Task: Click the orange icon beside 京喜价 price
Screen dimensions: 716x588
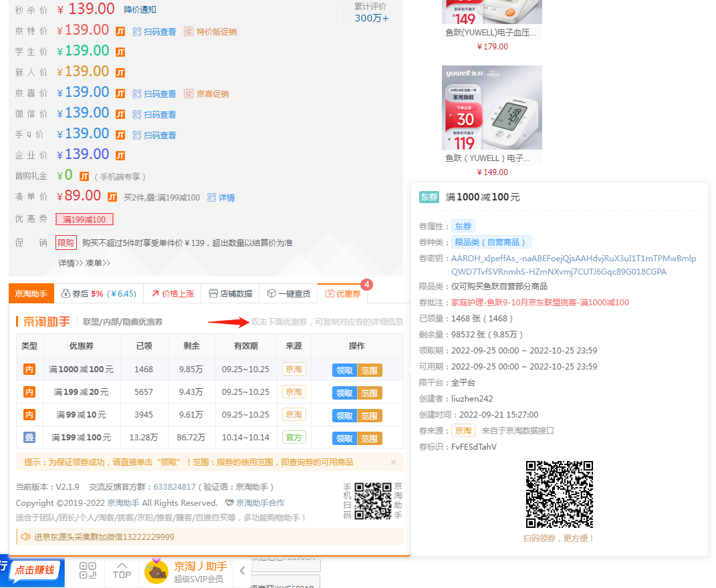Action: point(120,94)
